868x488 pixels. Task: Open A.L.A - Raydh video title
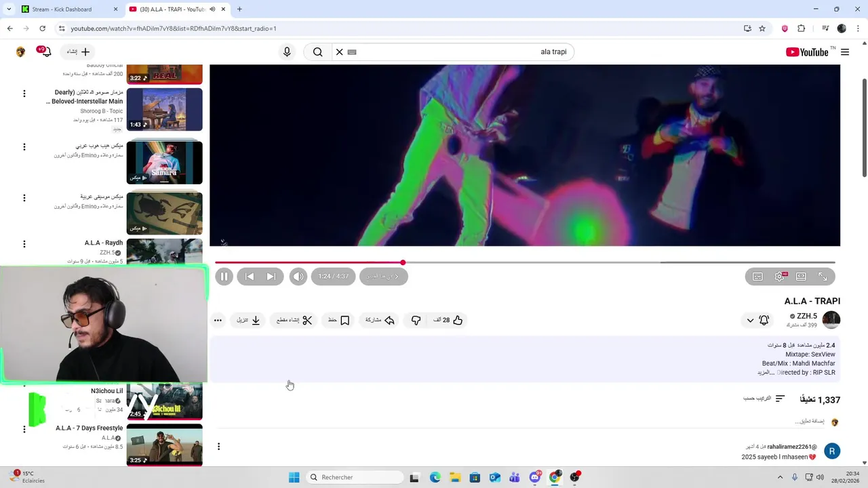point(104,243)
